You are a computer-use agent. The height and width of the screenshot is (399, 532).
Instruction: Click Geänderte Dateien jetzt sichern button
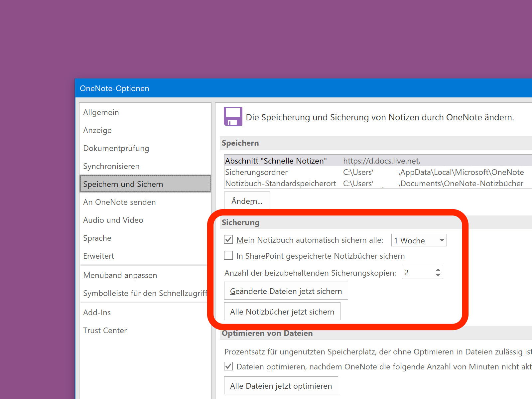286,291
